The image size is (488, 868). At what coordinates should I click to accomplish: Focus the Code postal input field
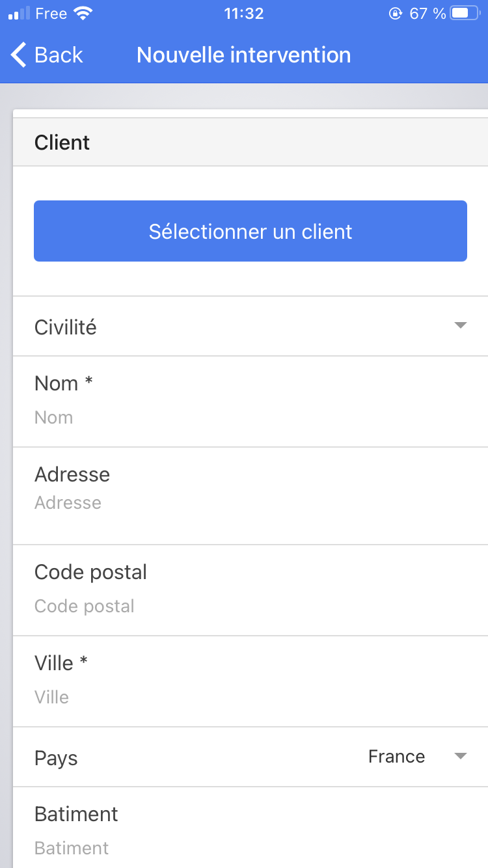251,606
